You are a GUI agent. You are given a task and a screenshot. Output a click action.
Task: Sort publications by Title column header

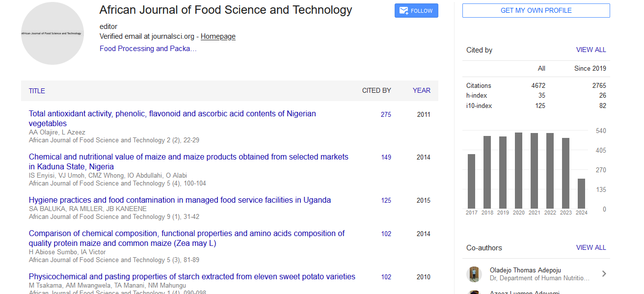37,91
